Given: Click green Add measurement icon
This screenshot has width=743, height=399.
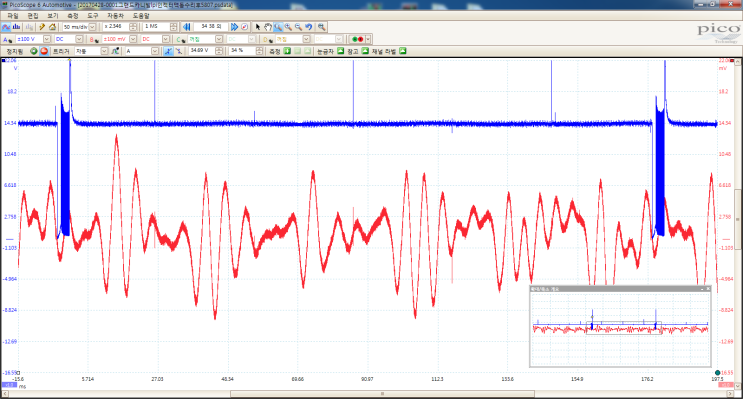Looking at the screenshot, I should (287, 51).
